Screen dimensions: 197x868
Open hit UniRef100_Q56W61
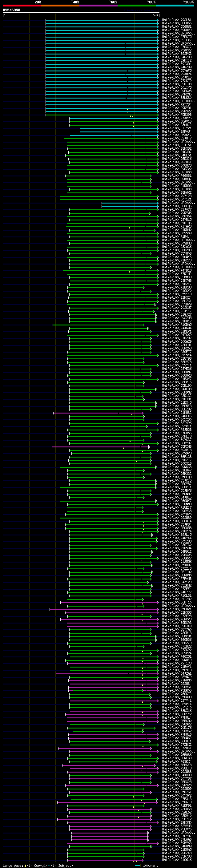[177, 26]
